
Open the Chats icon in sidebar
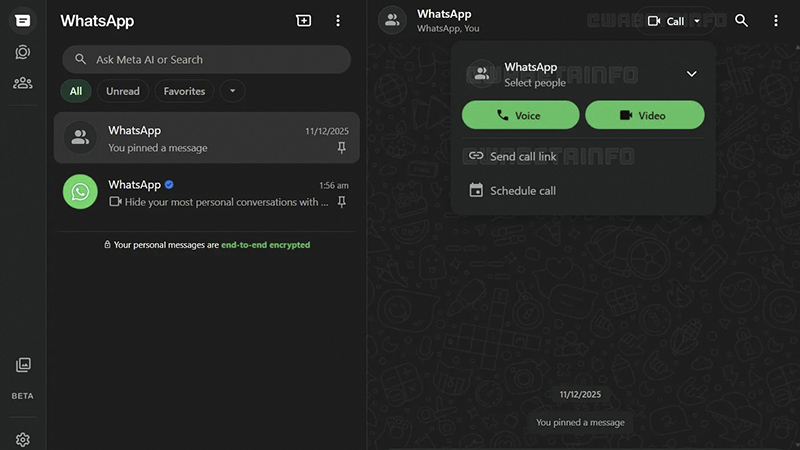[x=22, y=20]
